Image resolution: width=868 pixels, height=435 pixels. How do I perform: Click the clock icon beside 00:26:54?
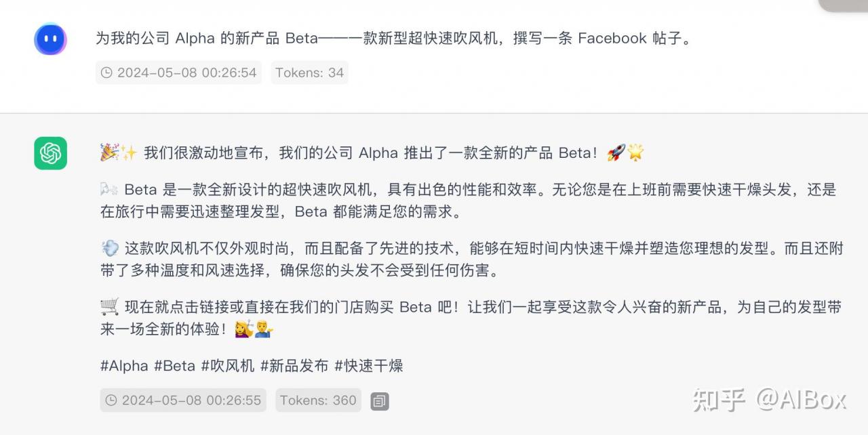click(106, 72)
